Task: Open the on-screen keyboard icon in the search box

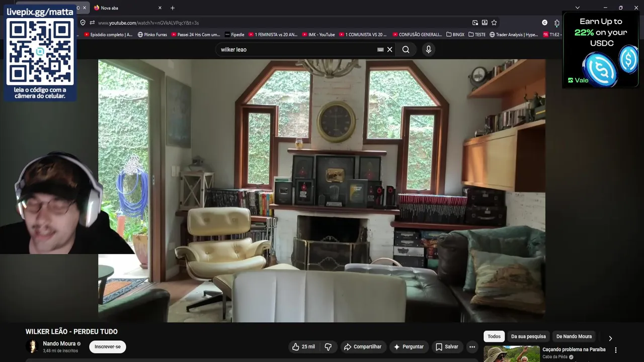Action: [x=380, y=49]
